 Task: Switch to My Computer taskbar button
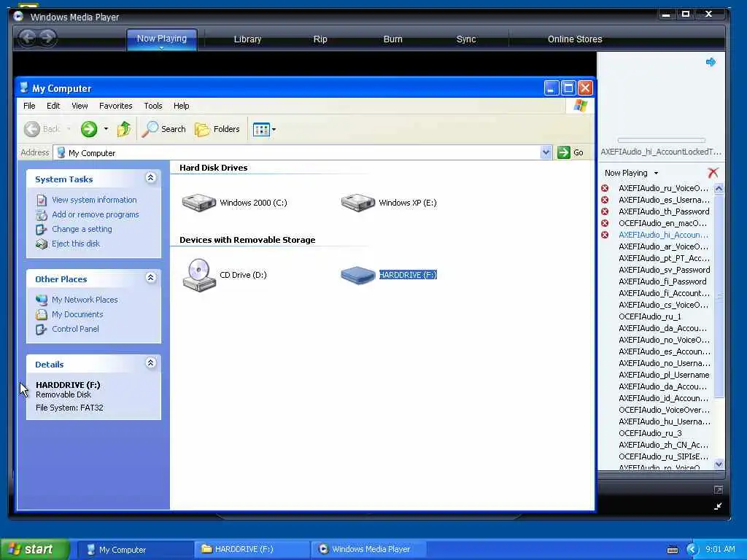click(135, 550)
